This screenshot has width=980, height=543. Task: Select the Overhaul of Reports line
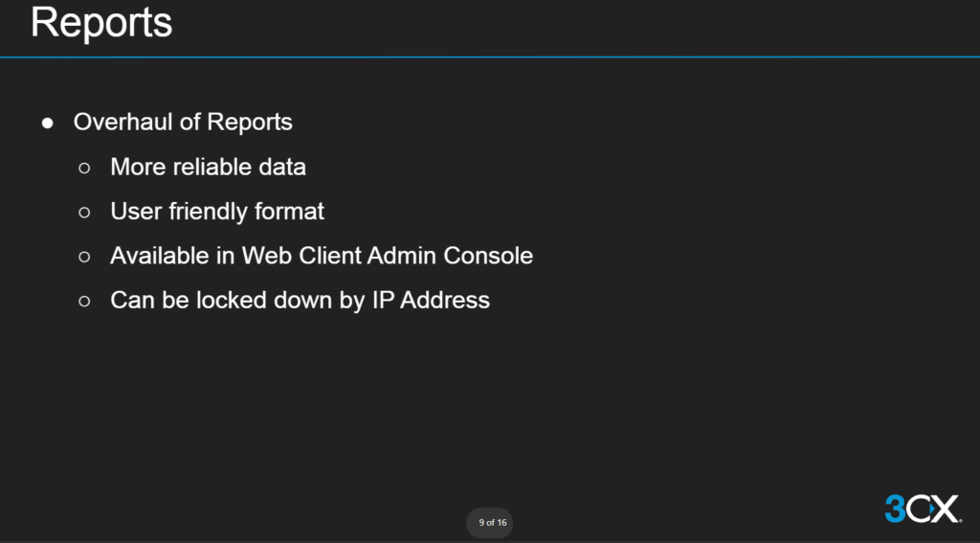(x=183, y=123)
